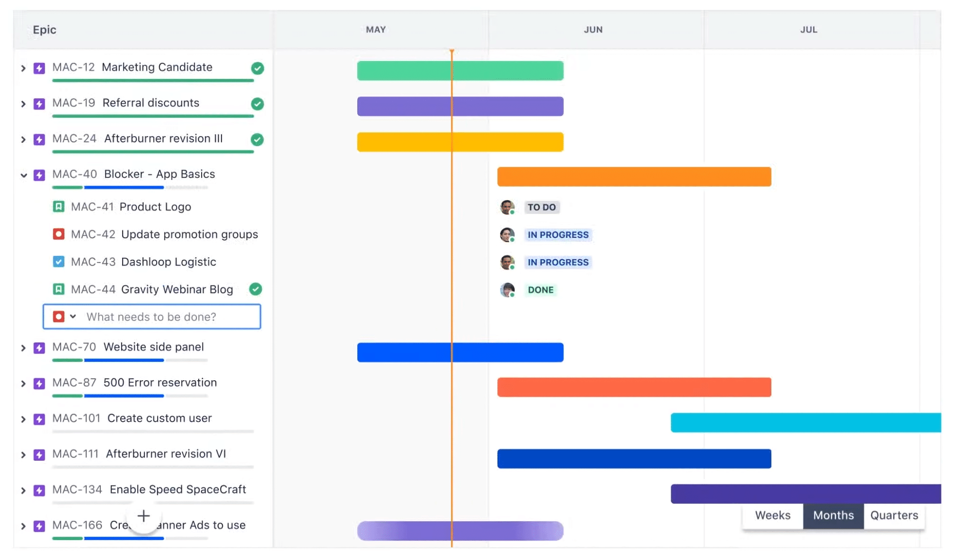The height and width of the screenshot is (560, 956).
Task: Click the done checkmark on MAC-24 Afterburner revision III
Action: pyautogui.click(x=257, y=140)
